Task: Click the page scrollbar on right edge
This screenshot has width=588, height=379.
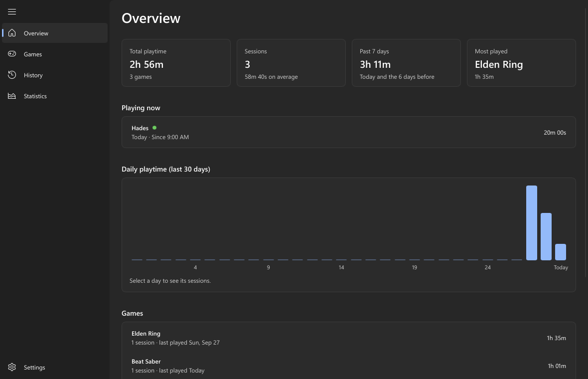Action: tap(586, 143)
